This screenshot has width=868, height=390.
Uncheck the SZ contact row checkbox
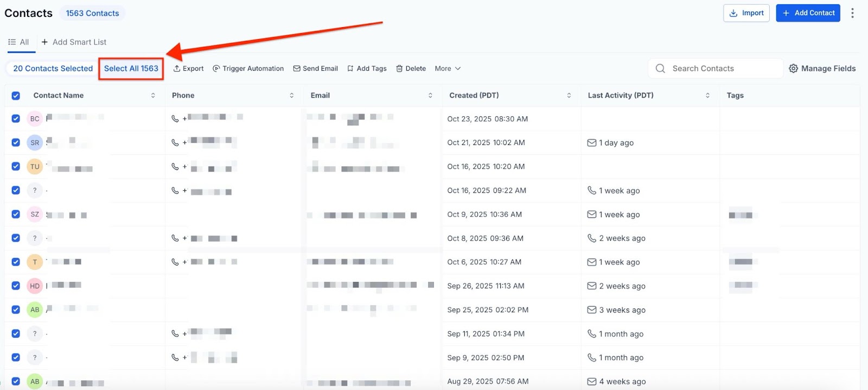[16, 214]
